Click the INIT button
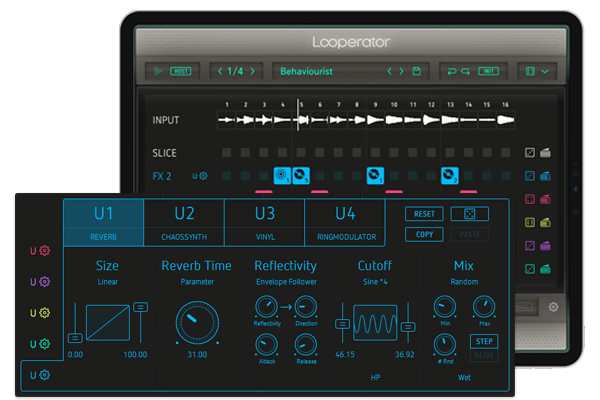The width and height of the screenshot is (600, 400). click(488, 71)
